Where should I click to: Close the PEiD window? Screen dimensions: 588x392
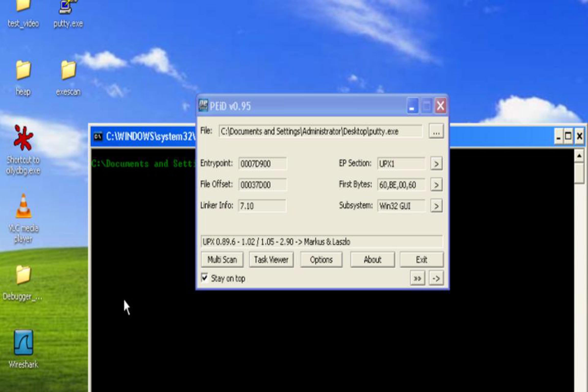tap(441, 106)
